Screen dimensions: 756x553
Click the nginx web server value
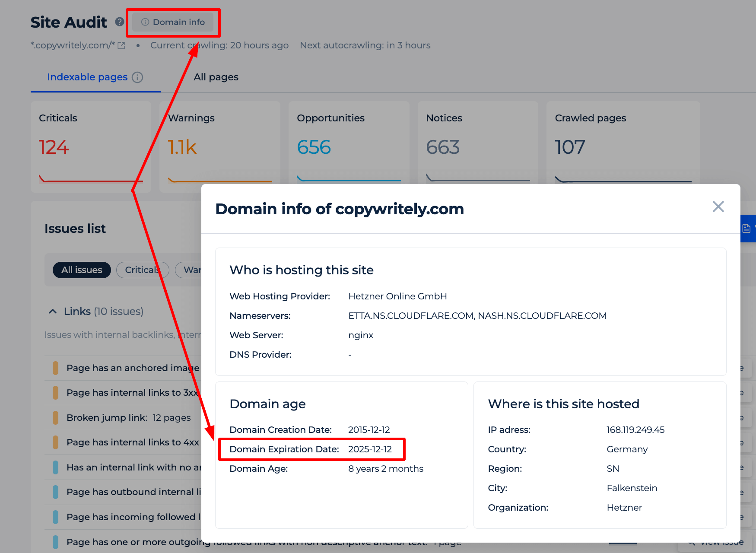[361, 335]
